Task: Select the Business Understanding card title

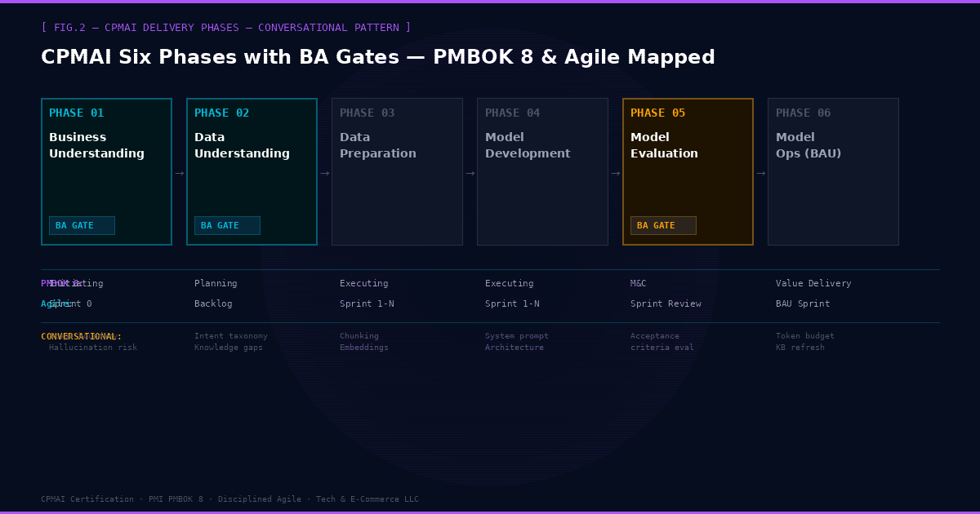Action: click(x=96, y=145)
